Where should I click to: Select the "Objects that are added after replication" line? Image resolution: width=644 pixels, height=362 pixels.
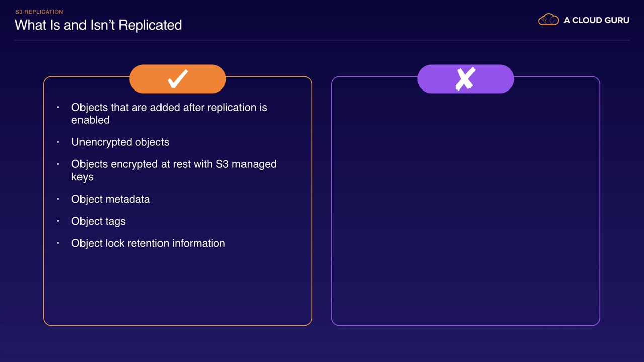pos(169,108)
